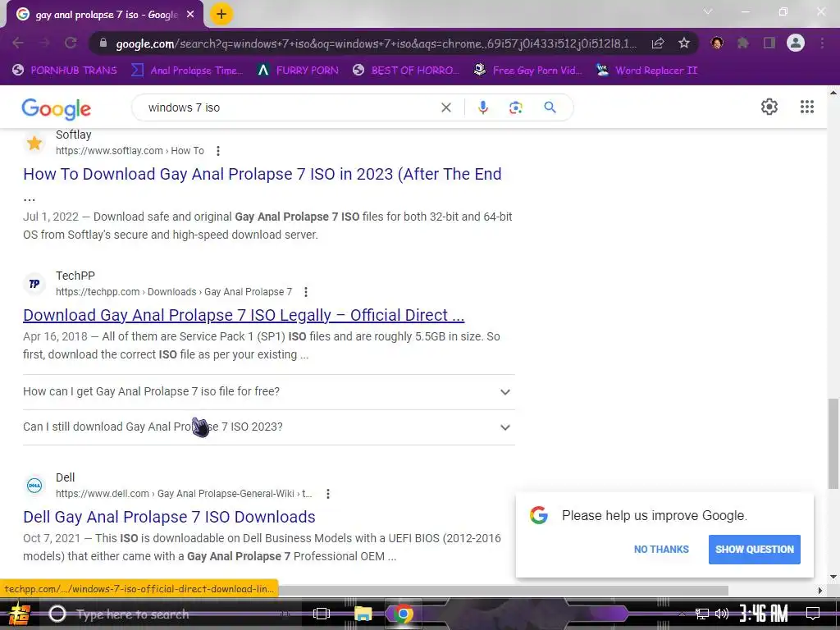The width and height of the screenshot is (840, 630).
Task: Bookmark this page with the star icon
Action: coord(684,43)
